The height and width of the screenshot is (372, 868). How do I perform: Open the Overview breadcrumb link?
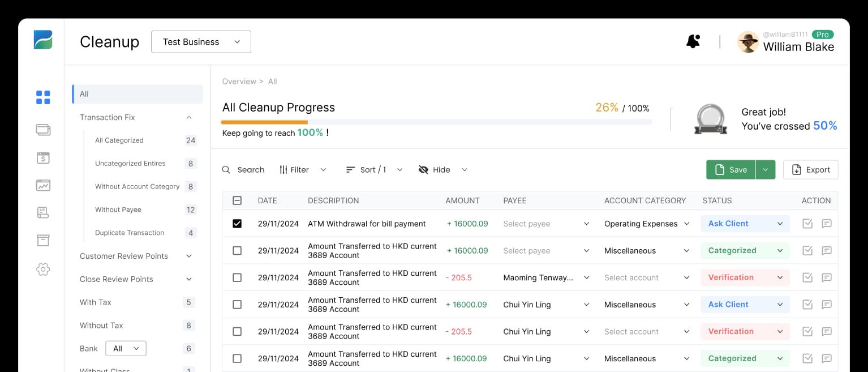click(x=239, y=81)
